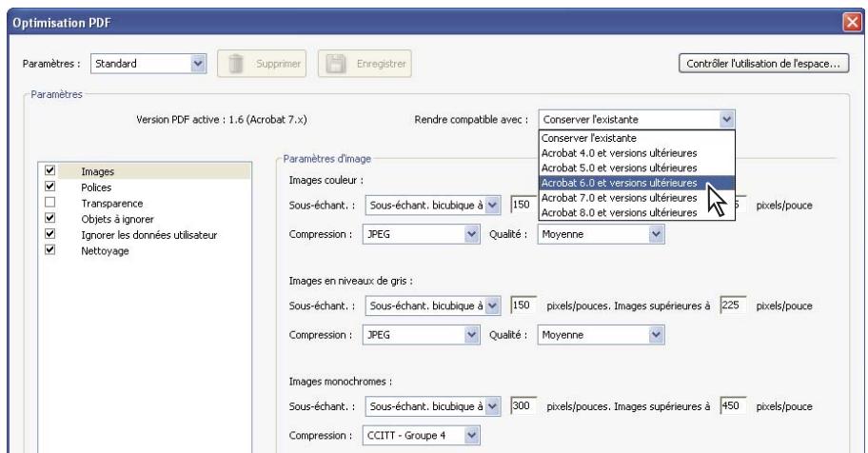Toggle Ignorer les données utilisateur checkbox
Viewport: 868px width, 453px height.
click(x=49, y=234)
